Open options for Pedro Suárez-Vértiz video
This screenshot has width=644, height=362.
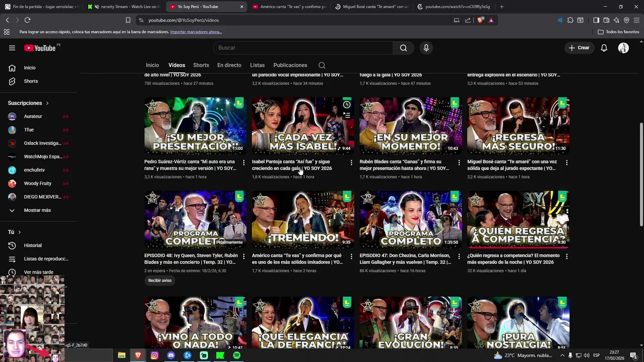point(244,162)
